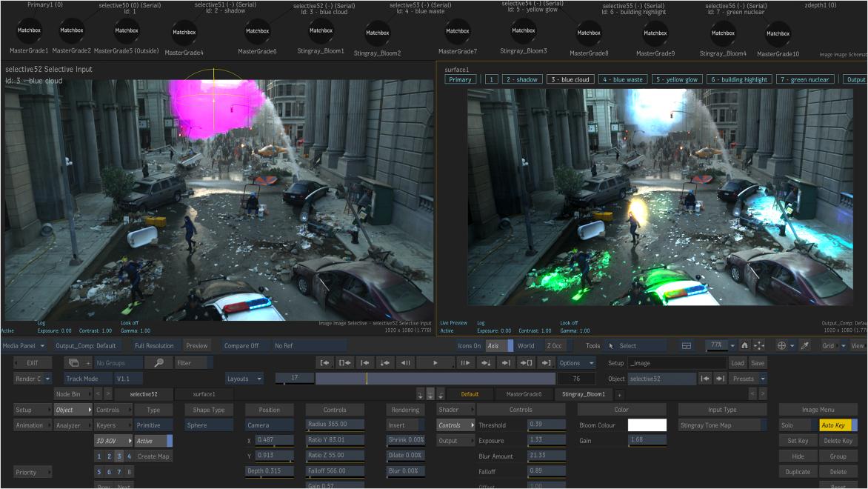Image resolution: width=868 pixels, height=489 pixels.
Task: Add a new tab with plus icon
Action: click(x=619, y=394)
